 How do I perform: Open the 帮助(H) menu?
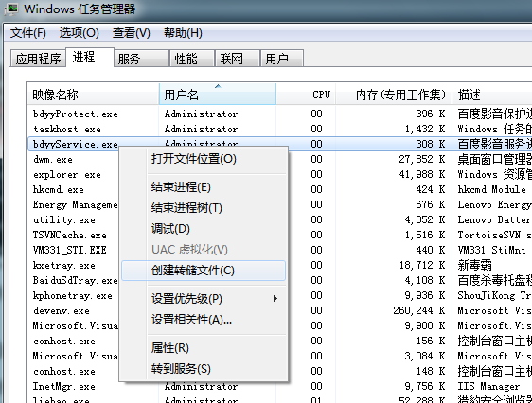click(x=183, y=33)
